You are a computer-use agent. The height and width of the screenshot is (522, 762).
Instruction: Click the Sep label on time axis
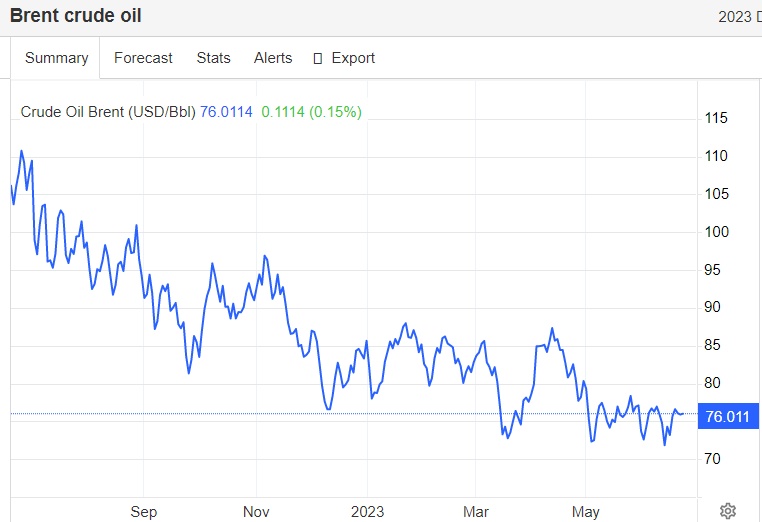pos(144,512)
